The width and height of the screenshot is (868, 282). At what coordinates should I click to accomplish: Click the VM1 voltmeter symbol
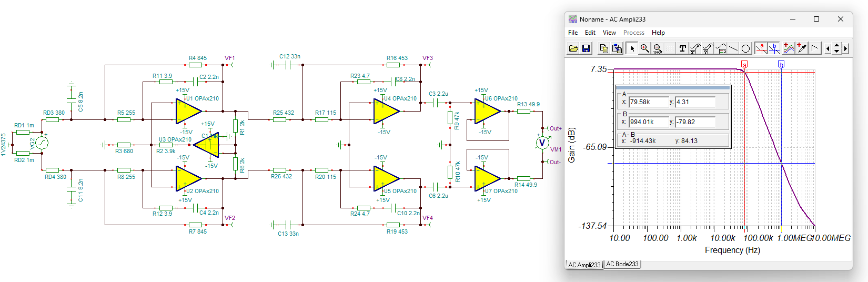pyautogui.click(x=542, y=143)
